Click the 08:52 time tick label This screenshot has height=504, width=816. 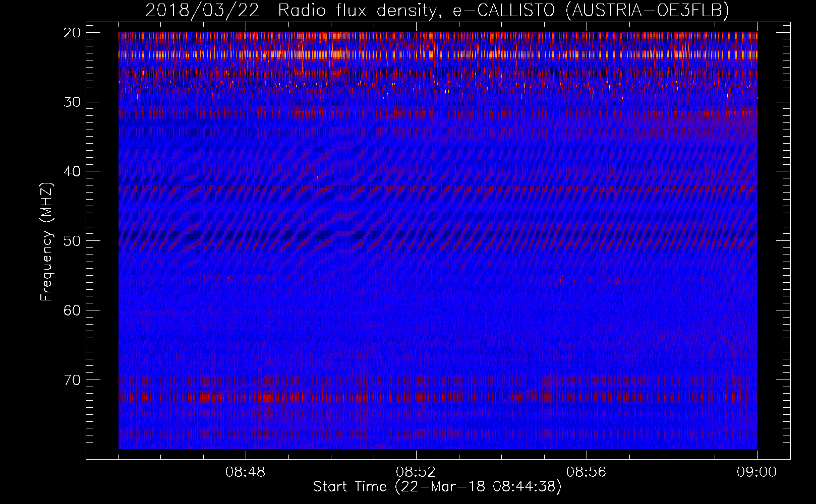tap(416, 472)
